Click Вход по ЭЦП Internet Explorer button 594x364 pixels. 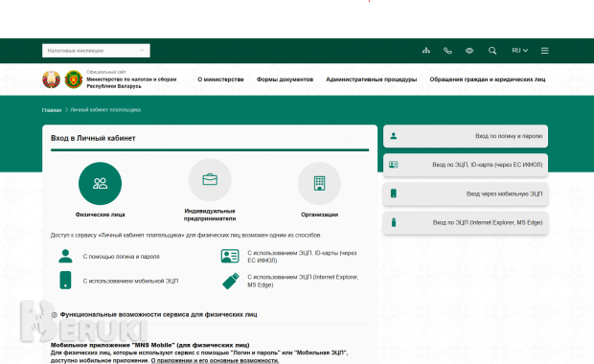(466, 222)
